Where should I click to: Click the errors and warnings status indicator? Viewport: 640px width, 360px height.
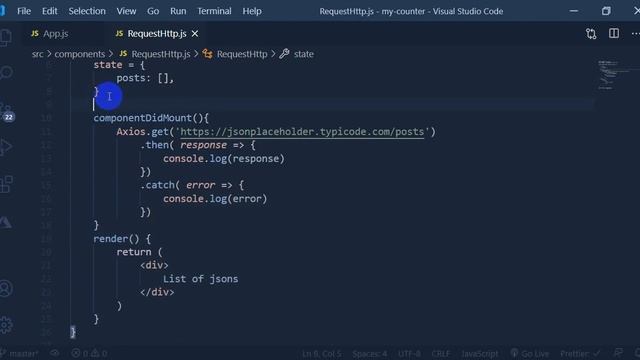click(89, 353)
